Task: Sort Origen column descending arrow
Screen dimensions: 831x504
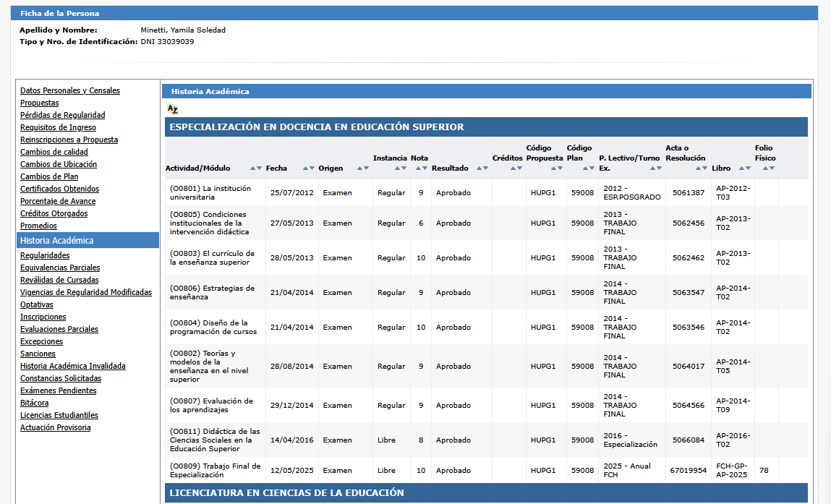Action: 366,168
